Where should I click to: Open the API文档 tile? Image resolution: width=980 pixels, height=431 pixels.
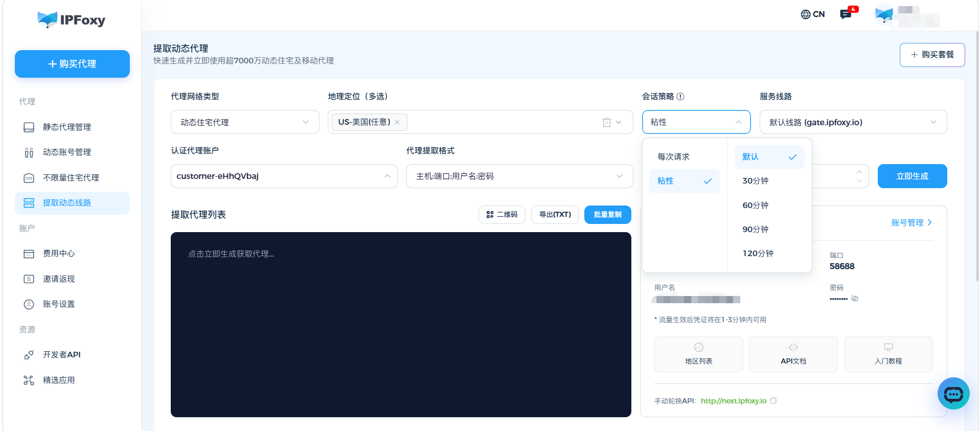pos(793,354)
